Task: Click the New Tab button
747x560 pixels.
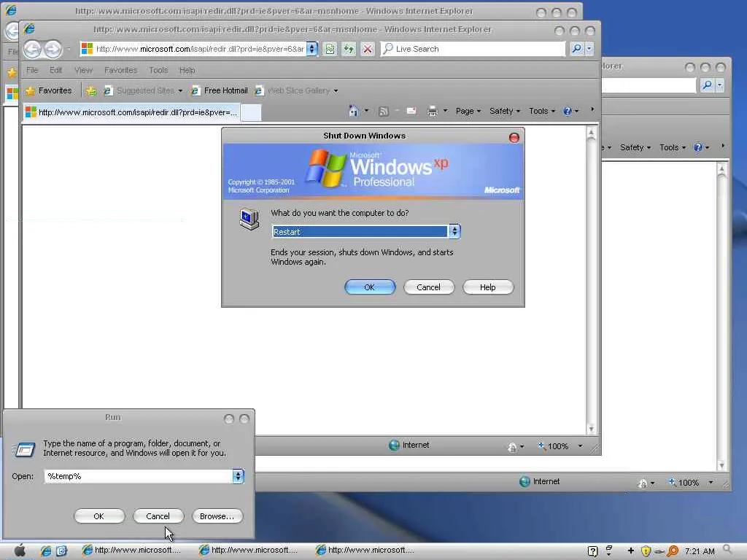Action: click(251, 113)
